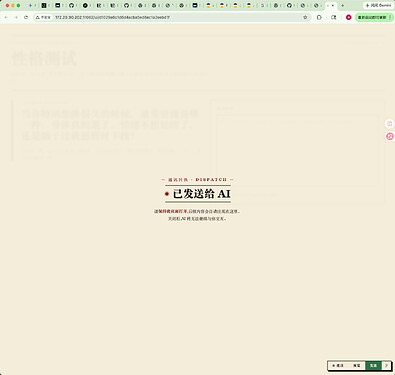Viewport: 395px width, 375px height.
Task: Click the "已发送给 AI" heading text
Action: point(202,194)
